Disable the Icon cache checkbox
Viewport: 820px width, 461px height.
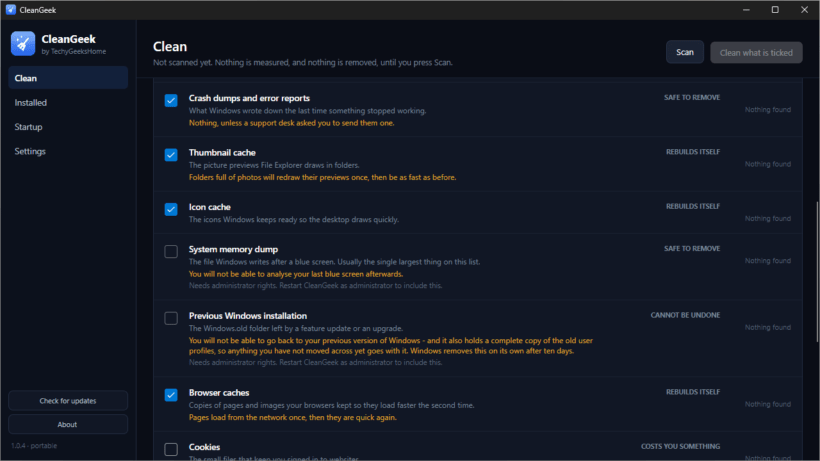171,209
